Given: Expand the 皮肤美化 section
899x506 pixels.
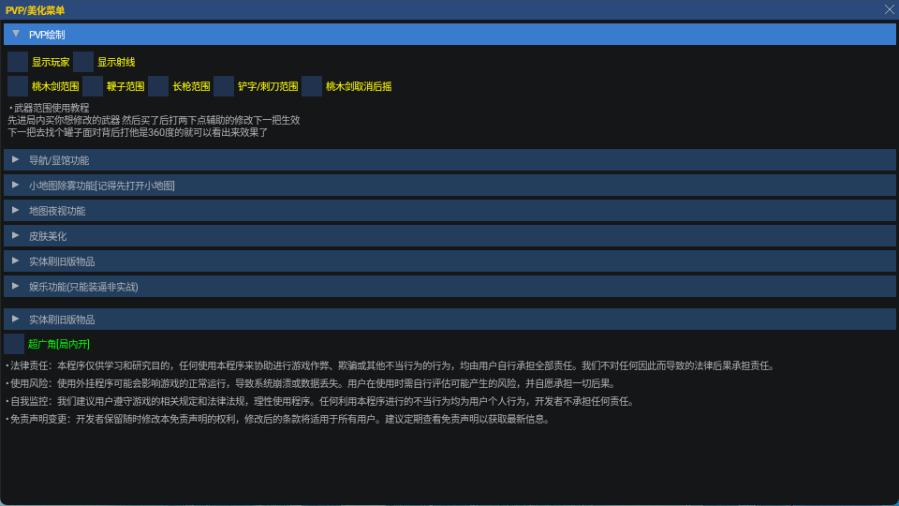Looking at the screenshot, I should point(450,236).
